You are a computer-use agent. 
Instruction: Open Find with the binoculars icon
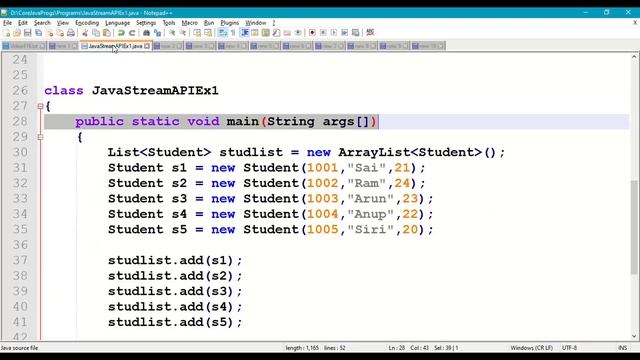(x=146, y=33)
